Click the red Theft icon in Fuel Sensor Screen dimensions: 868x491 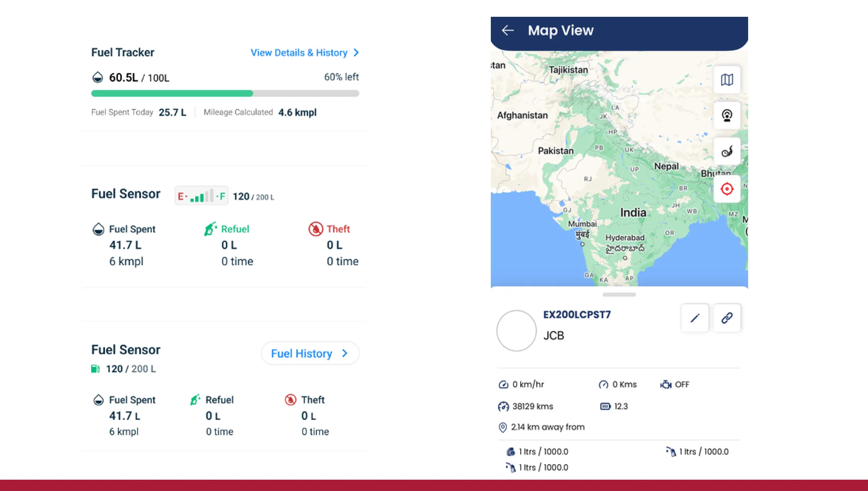(x=315, y=229)
